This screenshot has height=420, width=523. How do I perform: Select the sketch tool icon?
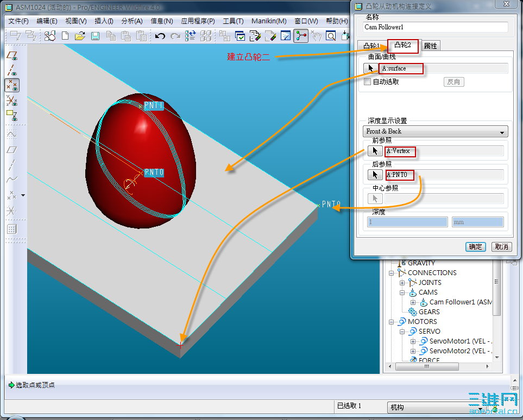[12, 134]
